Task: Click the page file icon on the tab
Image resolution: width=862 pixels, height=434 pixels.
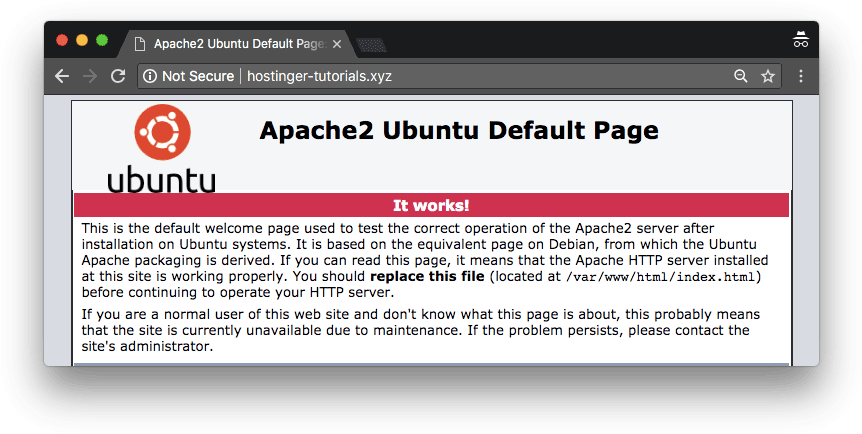Action: click(140, 44)
